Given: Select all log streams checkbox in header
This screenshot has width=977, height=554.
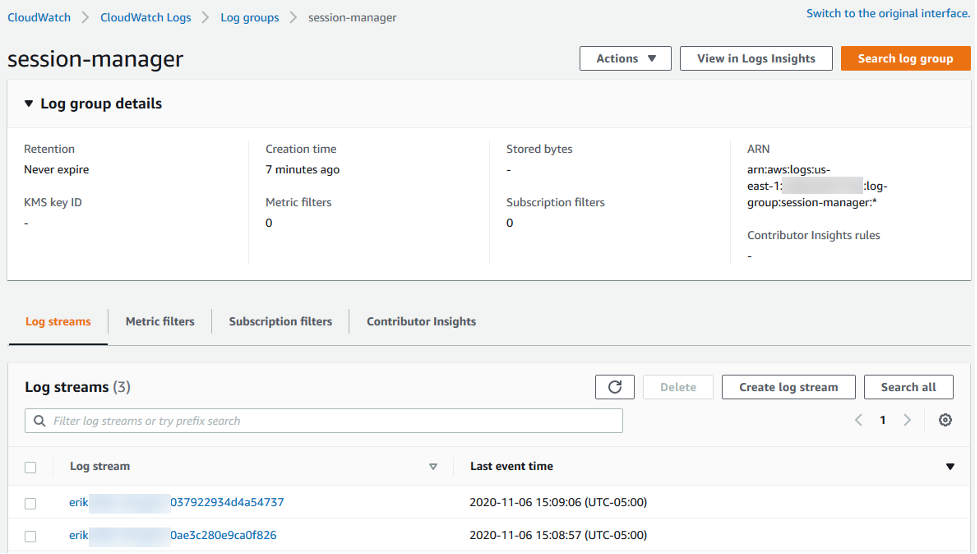Looking at the screenshot, I should 31,467.
